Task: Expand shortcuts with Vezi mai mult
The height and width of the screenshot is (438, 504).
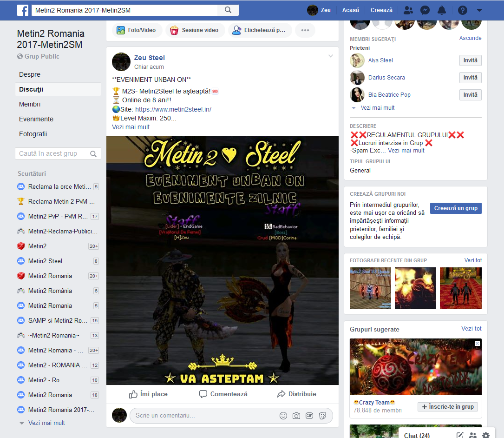Action: [x=46, y=423]
